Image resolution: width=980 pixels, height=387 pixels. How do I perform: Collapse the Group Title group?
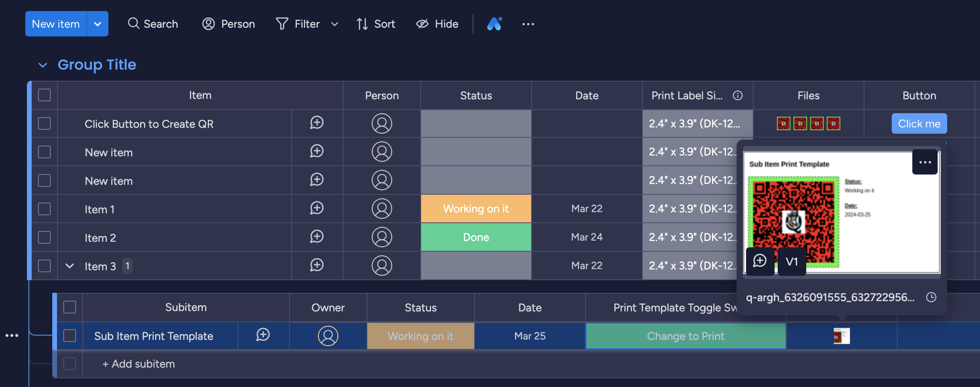coord(43,65)
